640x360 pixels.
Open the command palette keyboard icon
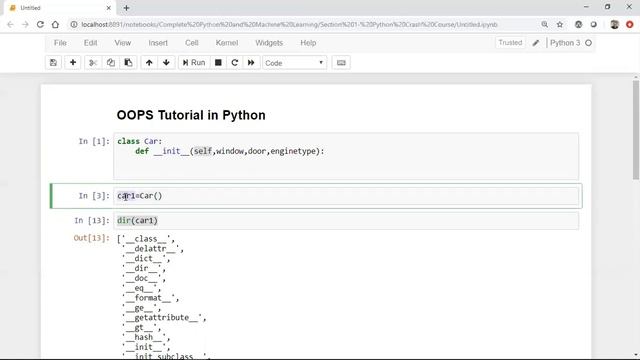pyautogui.click(x=341, y=63)
